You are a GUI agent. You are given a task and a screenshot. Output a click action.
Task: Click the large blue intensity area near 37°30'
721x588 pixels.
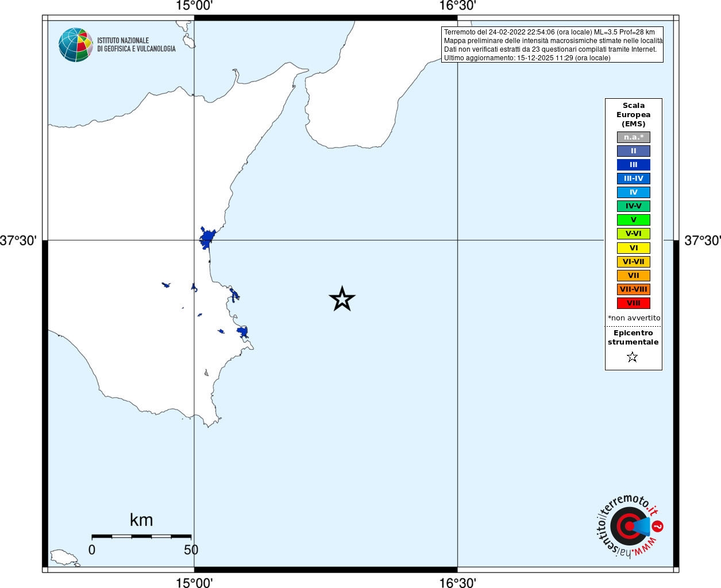(207, 238)
